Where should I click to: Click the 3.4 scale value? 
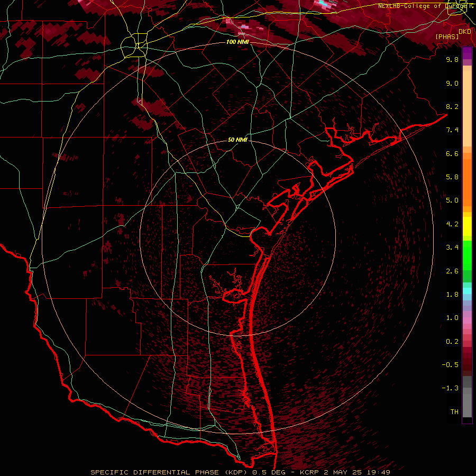click(452, 248)
